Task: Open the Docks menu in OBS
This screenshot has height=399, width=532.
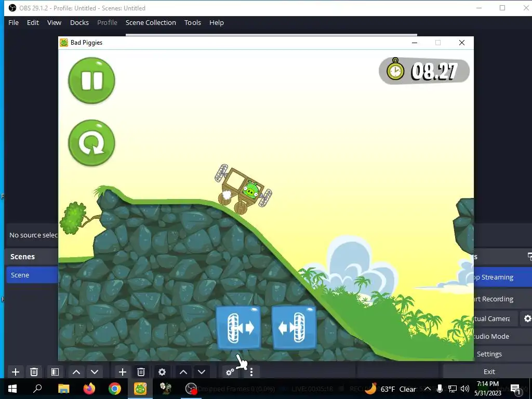Action: [79, 22]
